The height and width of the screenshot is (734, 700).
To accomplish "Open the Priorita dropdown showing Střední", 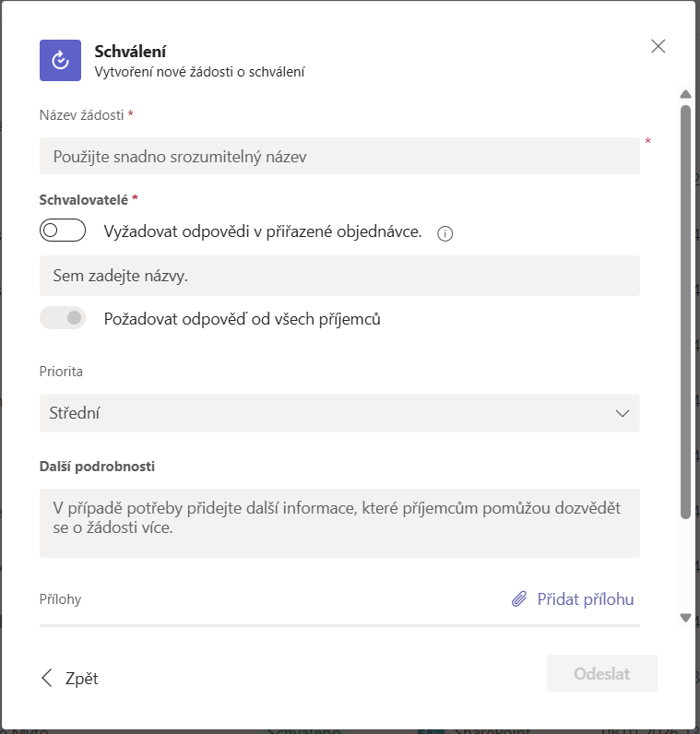I will point(338,413).
